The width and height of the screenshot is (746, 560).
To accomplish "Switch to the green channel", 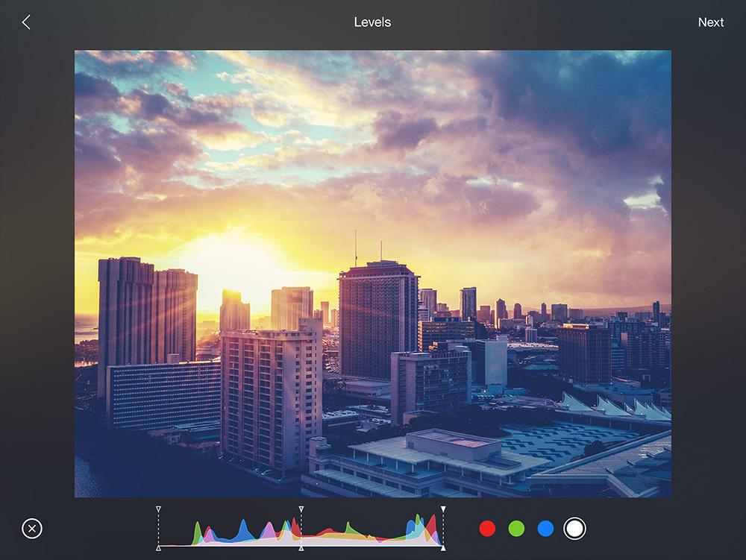I will tap(516, 529).
